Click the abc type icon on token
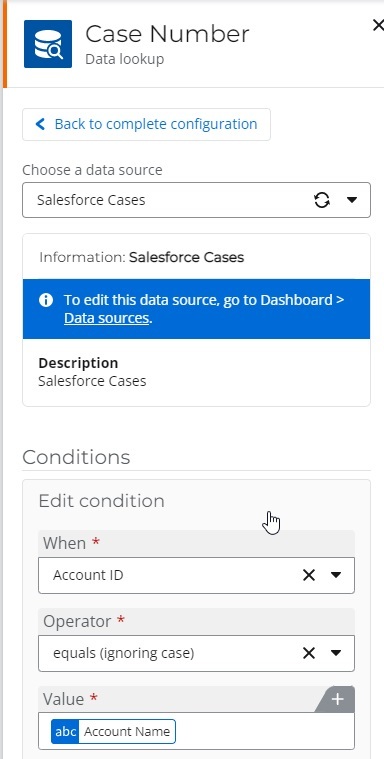 [x=65, y=731]
